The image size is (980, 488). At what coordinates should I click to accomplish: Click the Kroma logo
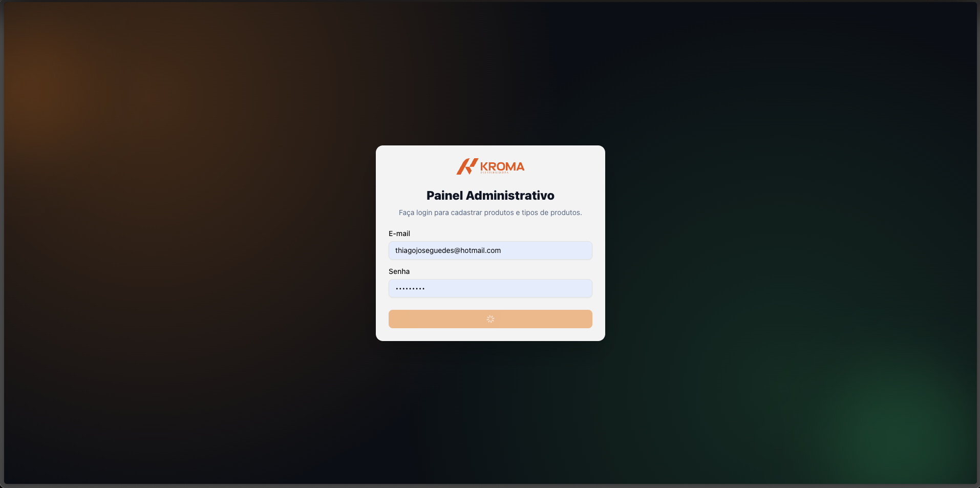pyautogui.click(x=491, y=166)
